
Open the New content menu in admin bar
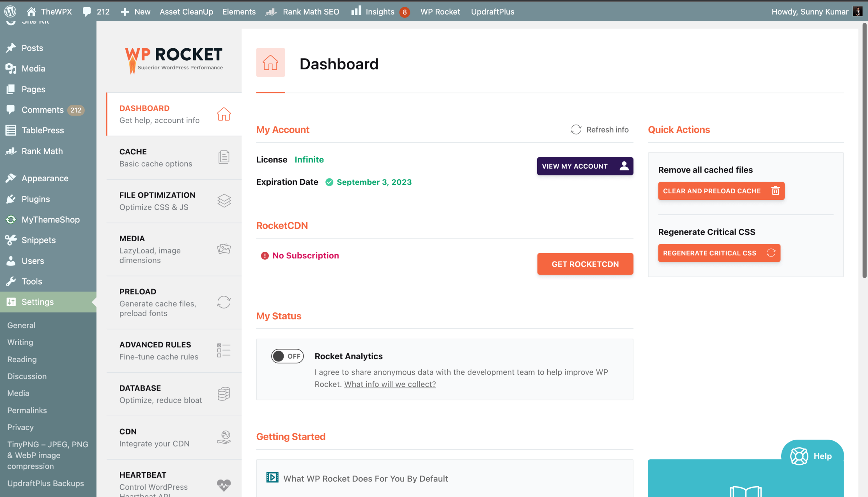point(136,11)
